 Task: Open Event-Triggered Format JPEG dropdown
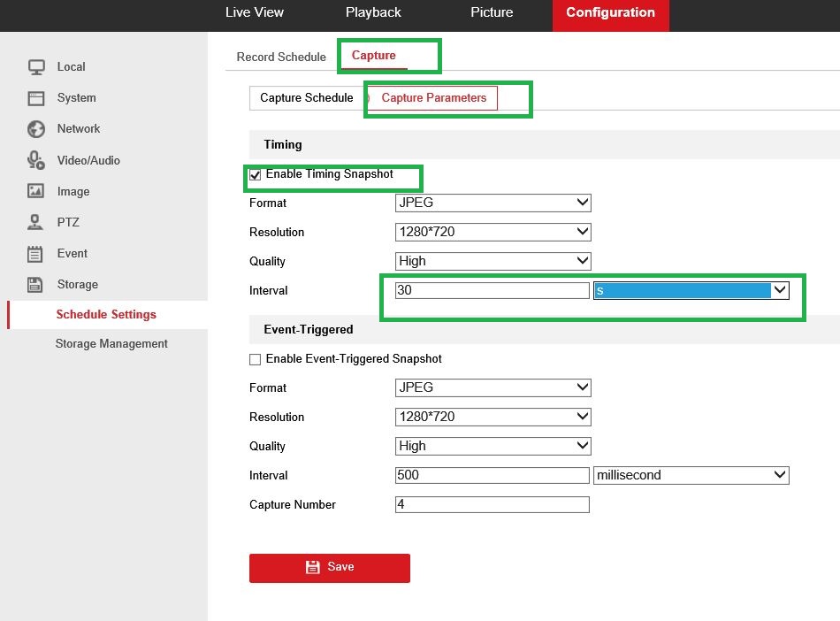[x=493, y=388]
